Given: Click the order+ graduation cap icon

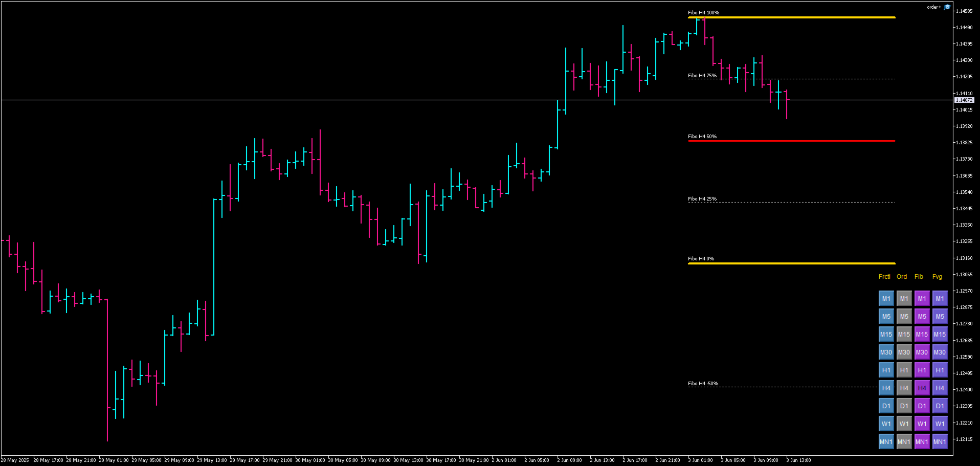Looking at the screenshot, I should click(x=947, y=7).
